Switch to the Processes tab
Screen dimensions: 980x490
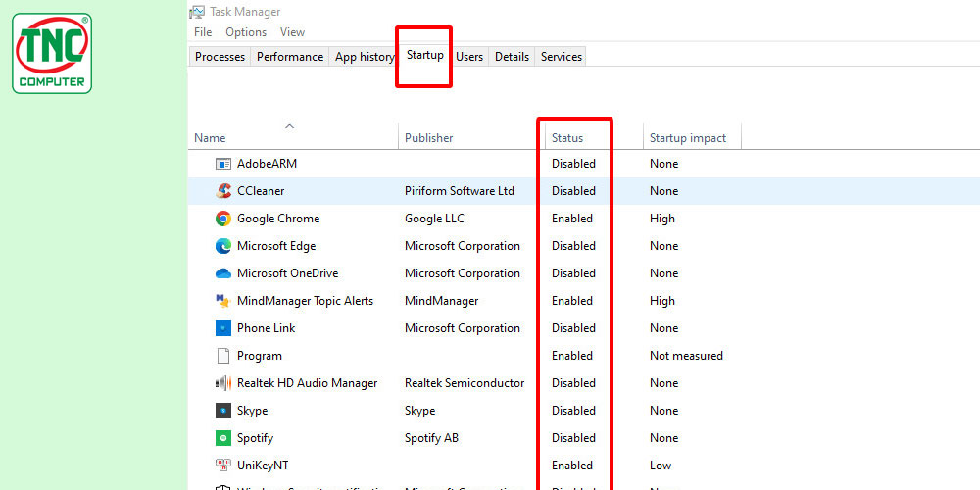pyautogui.click(x=220, y=57)
